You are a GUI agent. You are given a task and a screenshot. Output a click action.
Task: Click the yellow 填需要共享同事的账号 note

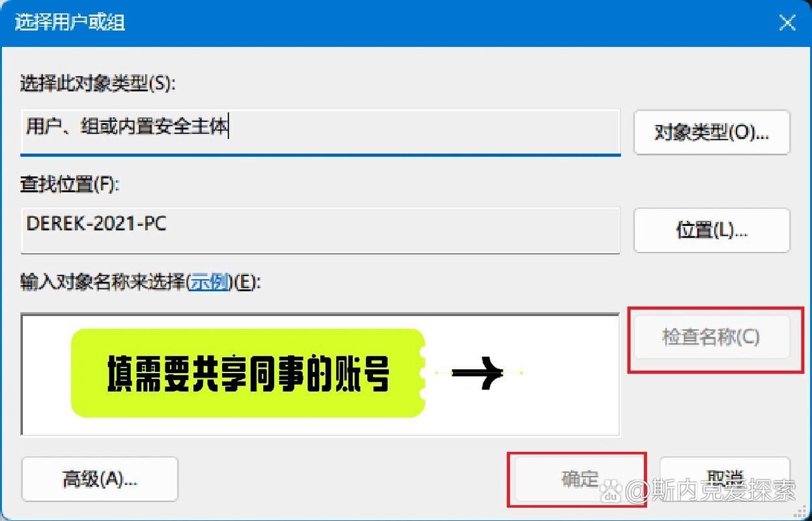pos(247,373)
